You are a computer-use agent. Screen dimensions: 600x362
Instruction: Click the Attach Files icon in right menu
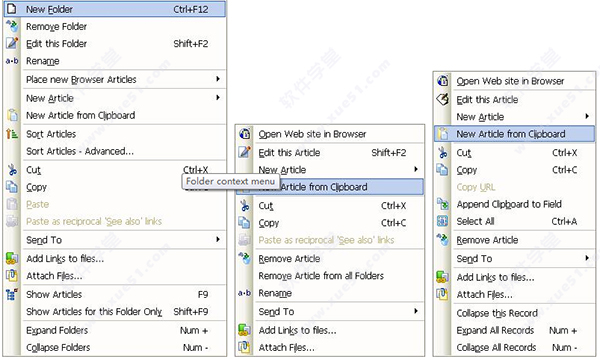pos(443,294)
